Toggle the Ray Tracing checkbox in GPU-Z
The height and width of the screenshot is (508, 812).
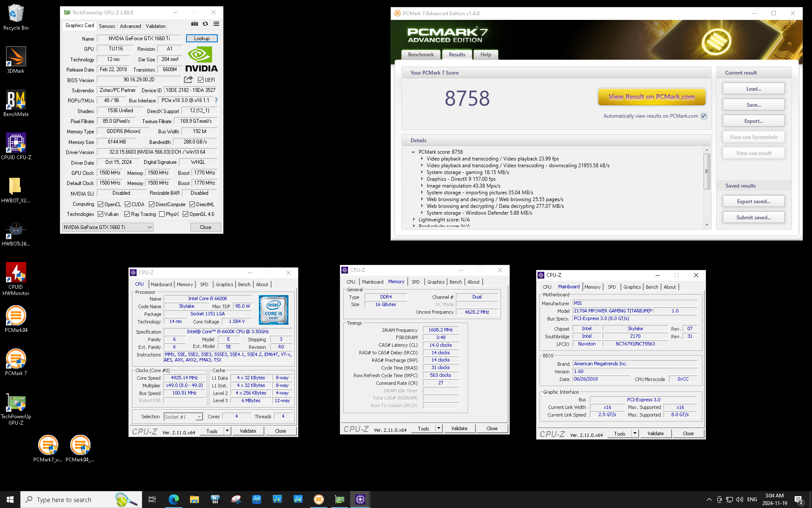127,214
